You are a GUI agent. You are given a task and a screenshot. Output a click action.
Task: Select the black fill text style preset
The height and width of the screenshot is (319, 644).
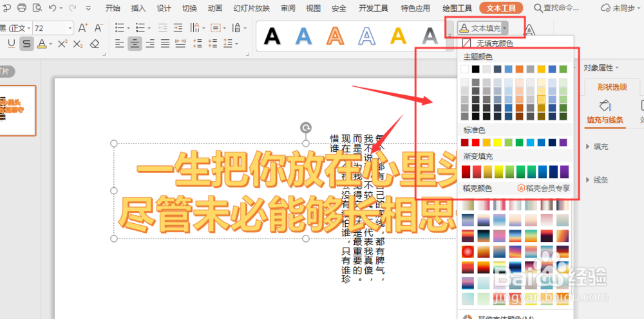click(x=272, y=36)
